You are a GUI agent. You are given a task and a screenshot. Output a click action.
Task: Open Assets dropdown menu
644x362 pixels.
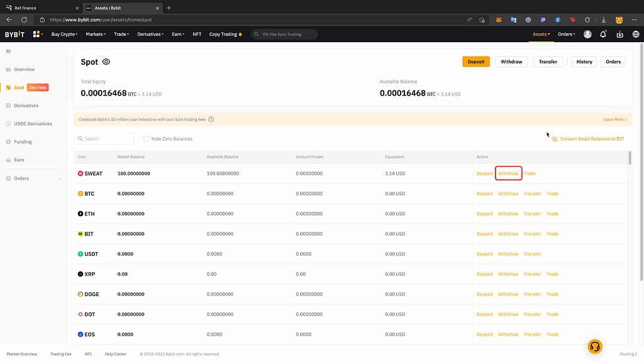click(x=541, y=35)
